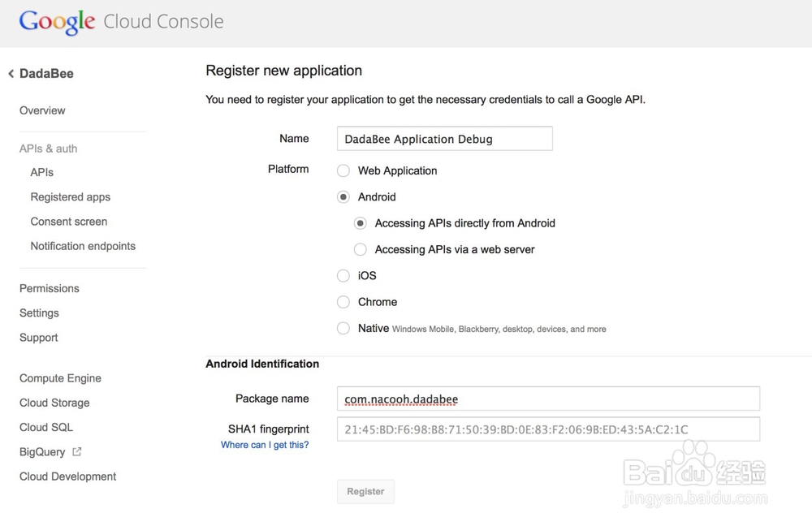Click the SHA1 fingerprint input field
This screenshot has height=526, width=812.
tap(548, 429)
